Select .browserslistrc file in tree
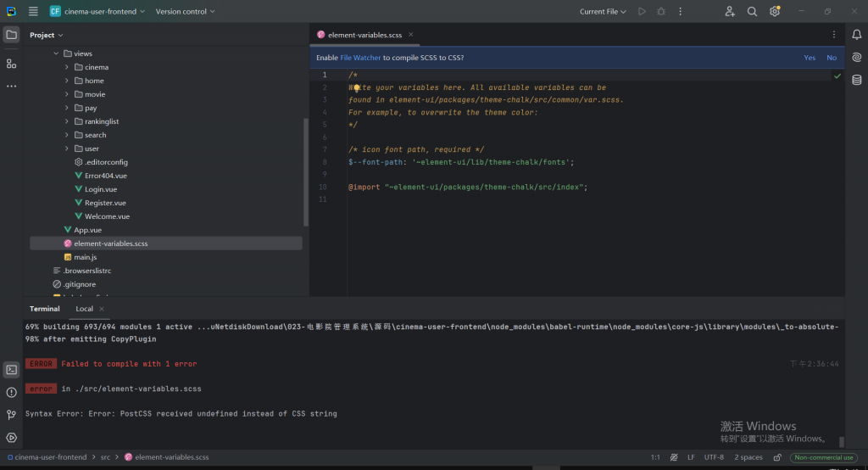The height and width of the screenshot is (470, 868). pos(82,271)
